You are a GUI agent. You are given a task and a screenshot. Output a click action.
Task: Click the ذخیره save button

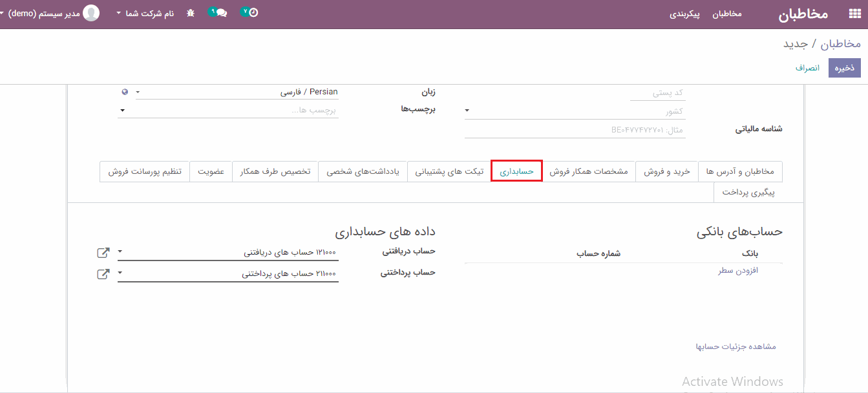pos(844,68)
